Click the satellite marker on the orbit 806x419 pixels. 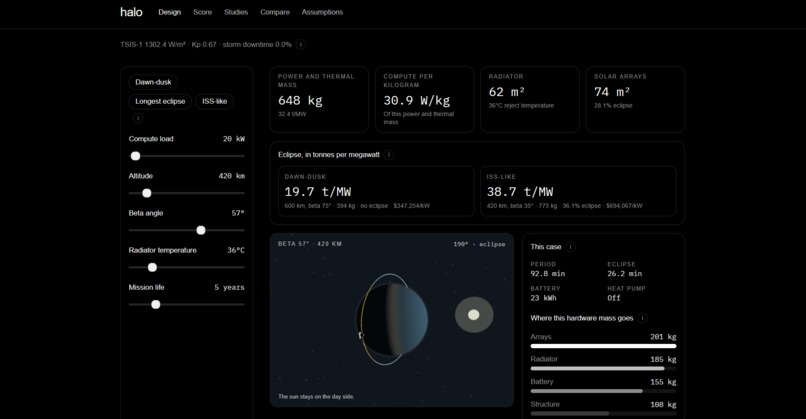(361, 335)
